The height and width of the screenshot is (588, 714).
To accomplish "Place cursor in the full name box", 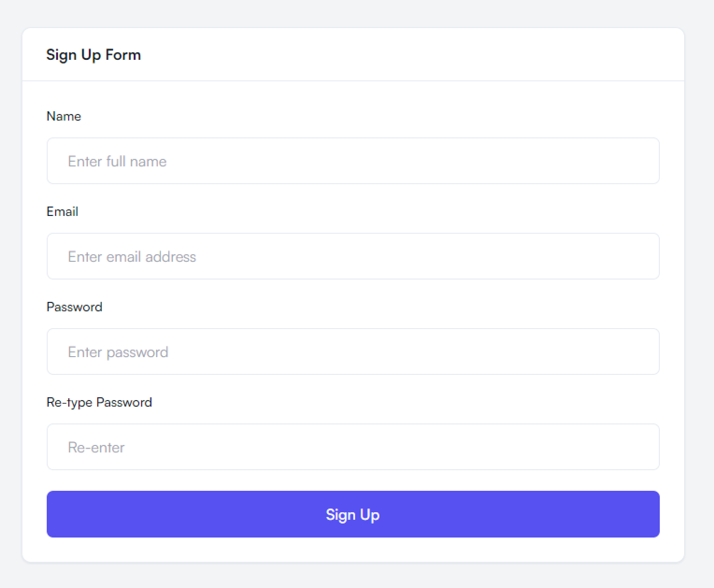I will pyautogui.click(x=353, y=161).
